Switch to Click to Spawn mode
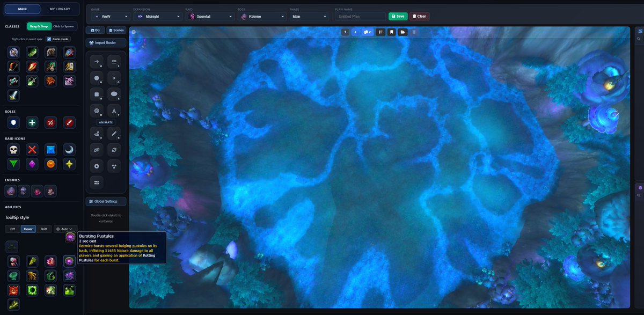The height and width of the screenshot is (315, 644). [64, 26]
